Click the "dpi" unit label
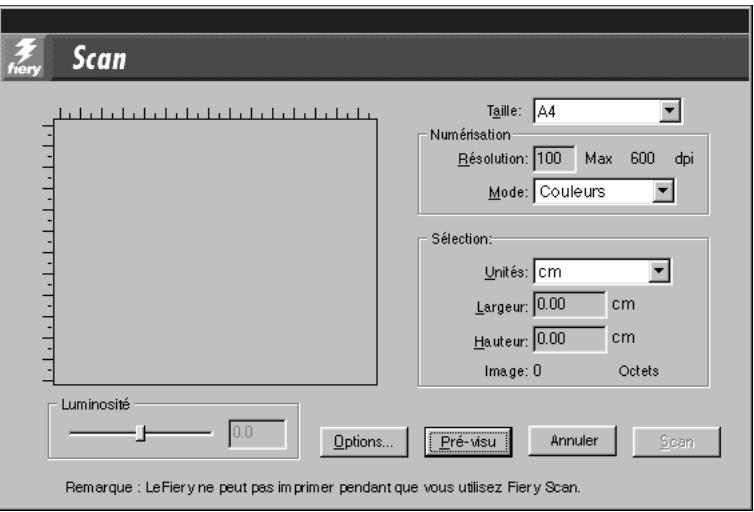Image resolution: width=754 pixels, height=512 pixels. [x=684, y=159]
